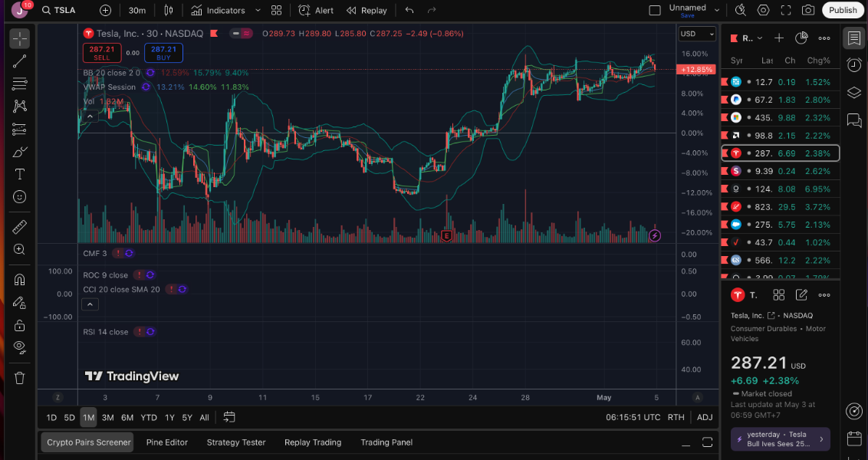Collapse the CCI pane legend chevron

90,304
